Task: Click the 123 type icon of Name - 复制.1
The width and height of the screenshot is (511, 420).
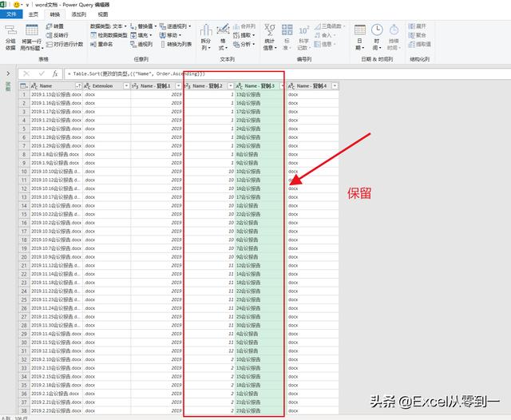Action: tap(135, 86)
